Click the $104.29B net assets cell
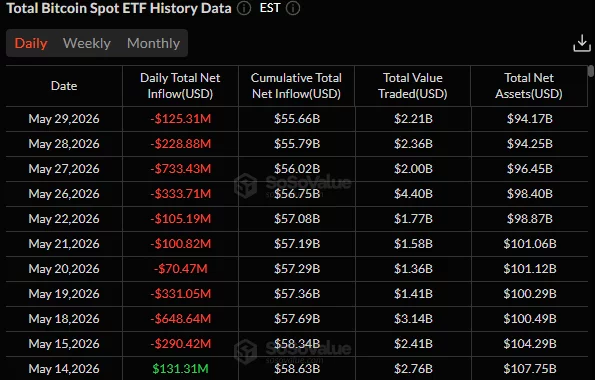 pos(530,344)
